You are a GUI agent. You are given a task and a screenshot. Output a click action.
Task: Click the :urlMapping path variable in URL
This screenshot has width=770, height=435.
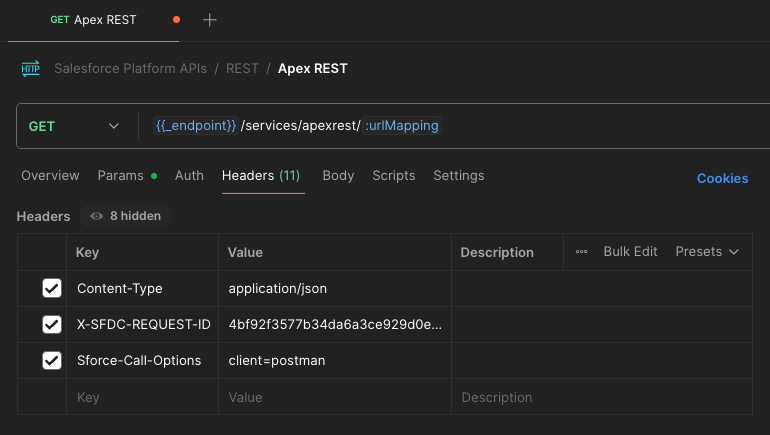[402, 126]
